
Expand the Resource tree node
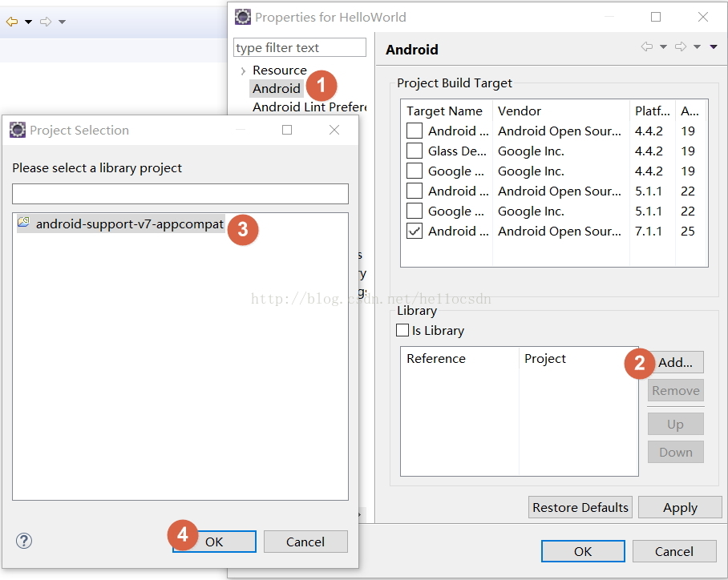[243, 71]
